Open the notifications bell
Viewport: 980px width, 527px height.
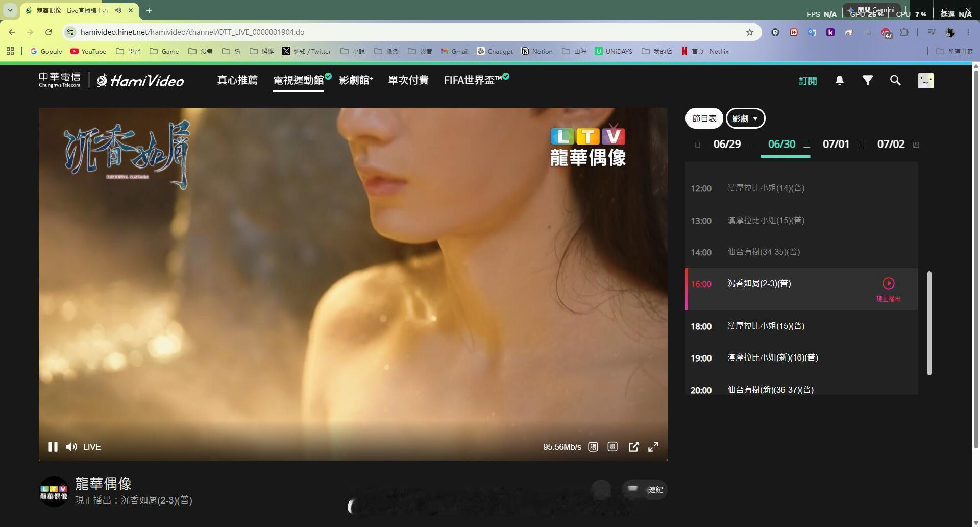coord(839,80)
